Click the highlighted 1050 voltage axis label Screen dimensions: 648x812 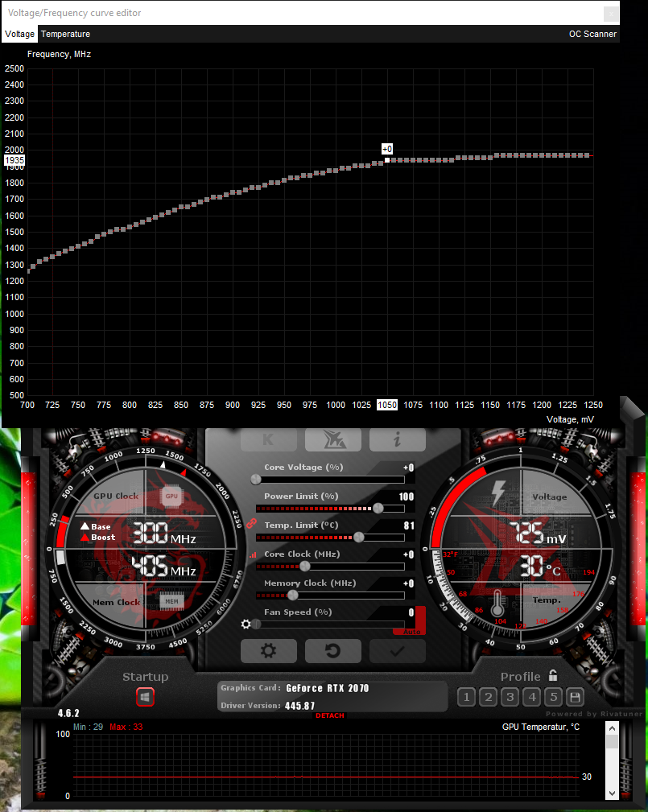pos(387,405)
